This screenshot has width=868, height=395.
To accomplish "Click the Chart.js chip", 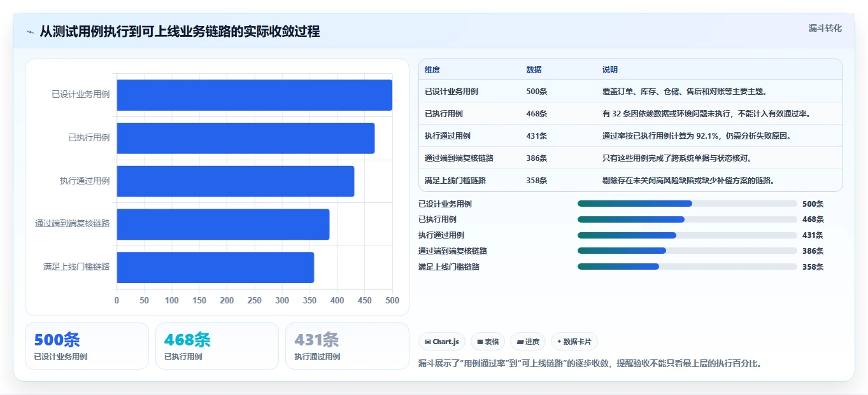I will (x=442, y=342).
